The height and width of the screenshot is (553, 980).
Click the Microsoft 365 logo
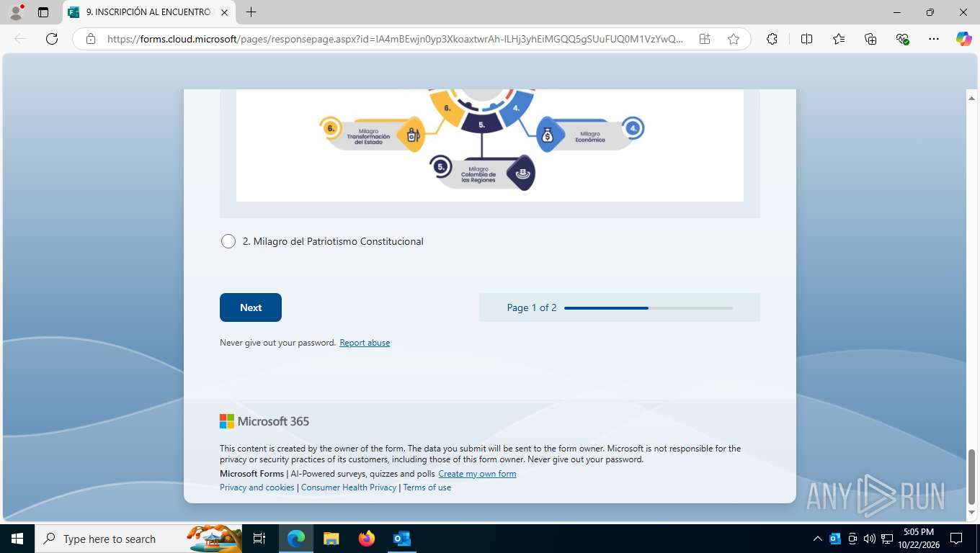[264, 421]
